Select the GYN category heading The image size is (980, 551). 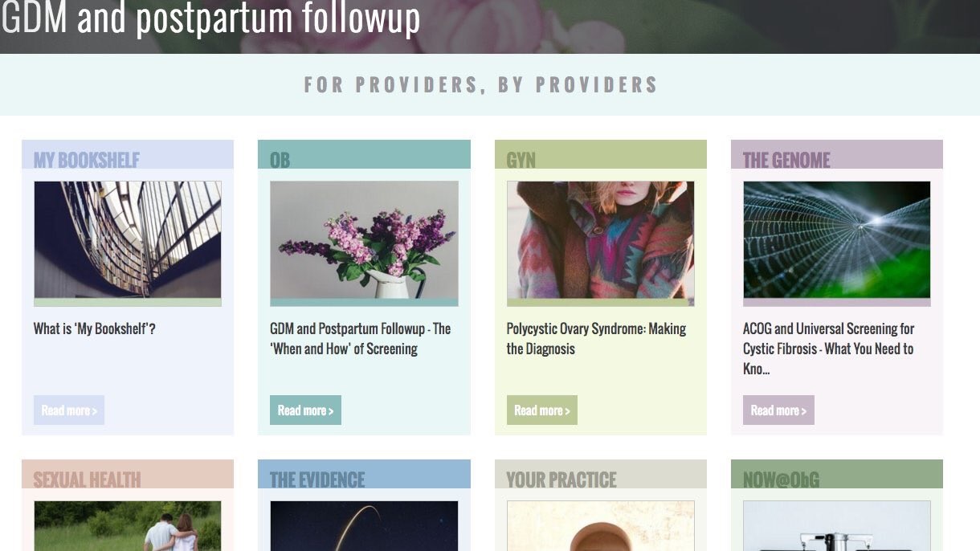521,159
